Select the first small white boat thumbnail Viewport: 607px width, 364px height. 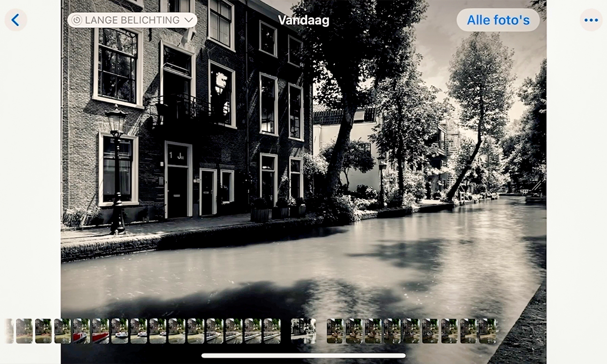point(119,331)
